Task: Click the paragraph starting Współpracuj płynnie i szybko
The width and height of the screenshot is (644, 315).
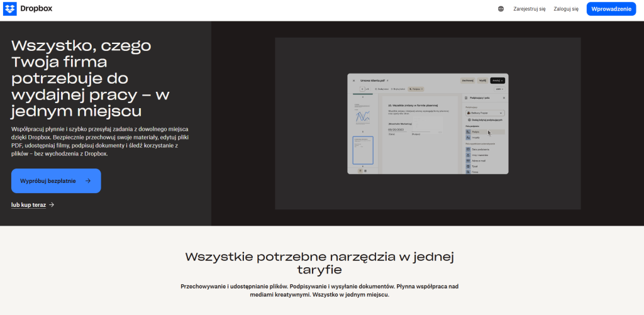Action: pos(100,141)
